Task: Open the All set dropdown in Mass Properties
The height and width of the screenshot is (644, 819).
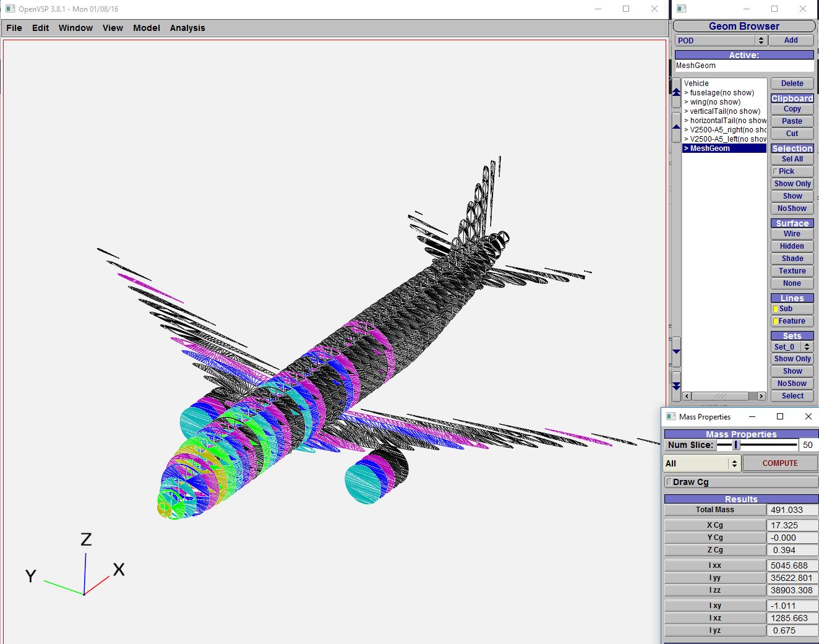Action: 700,463
